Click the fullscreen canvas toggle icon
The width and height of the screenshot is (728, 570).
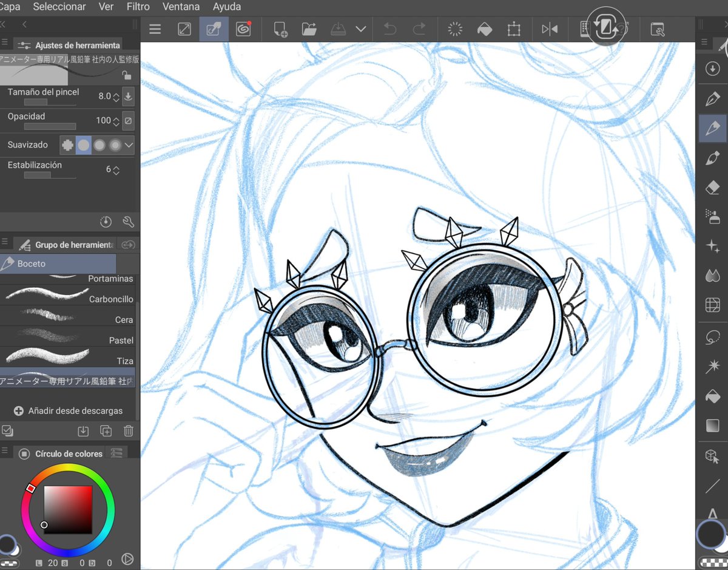point(184,29)
